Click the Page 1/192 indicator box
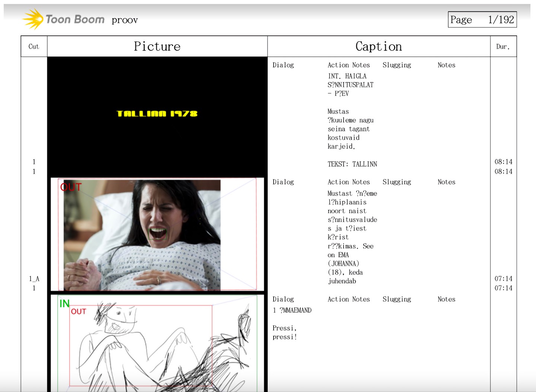The width and height of the screenshot is (536, 392). point(482,19)
